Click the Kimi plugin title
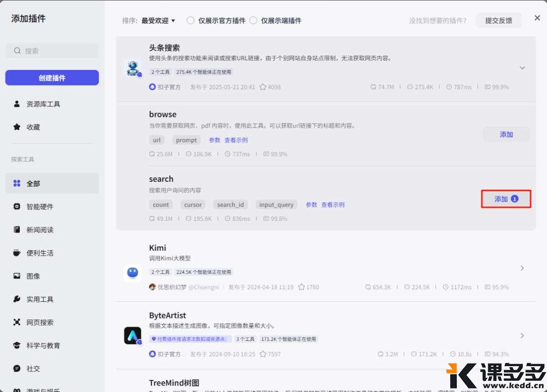This screenshot has width=547, height=392. pyautogui.click(x=158, y=248)
